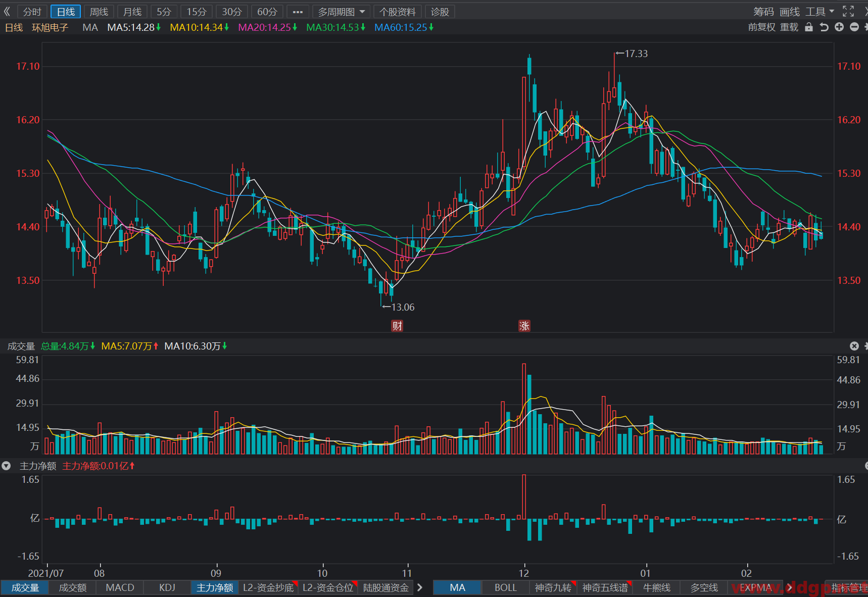Open the 多周期图 dropdown

342,12
